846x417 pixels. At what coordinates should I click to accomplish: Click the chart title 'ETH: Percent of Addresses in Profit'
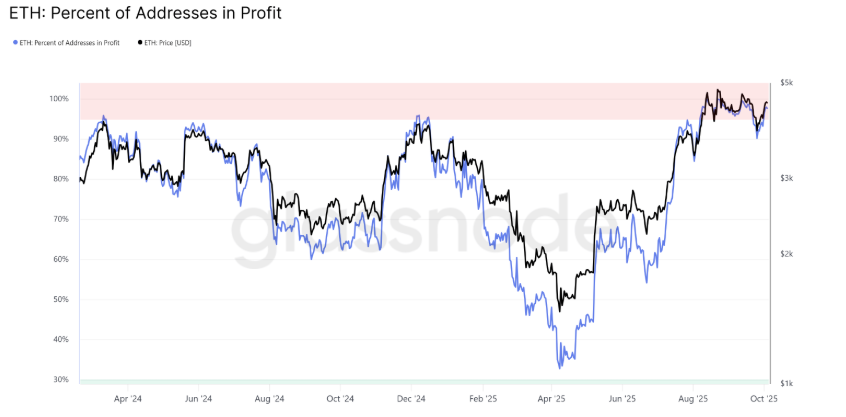pyautogui.click(x=145, y=14)
